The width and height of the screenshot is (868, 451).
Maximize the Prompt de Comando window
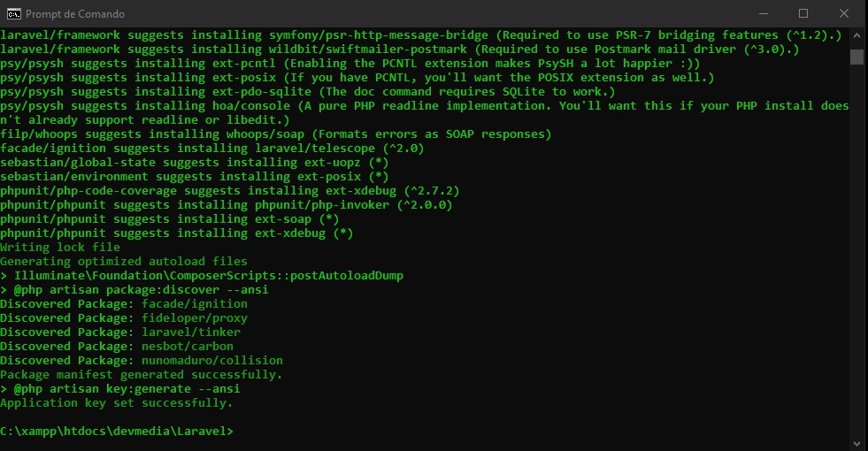[803, 13]
